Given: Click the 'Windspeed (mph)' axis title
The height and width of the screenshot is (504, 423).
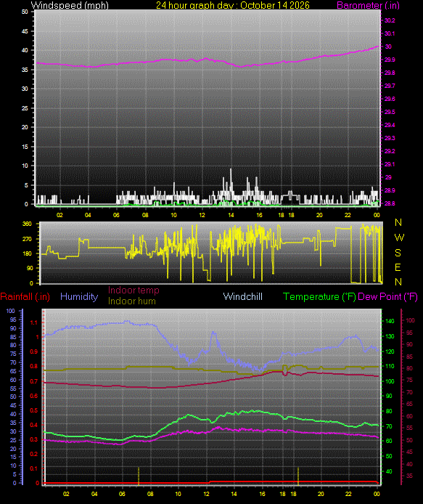Looking at the screenshot, I should (x=70, y=5).
